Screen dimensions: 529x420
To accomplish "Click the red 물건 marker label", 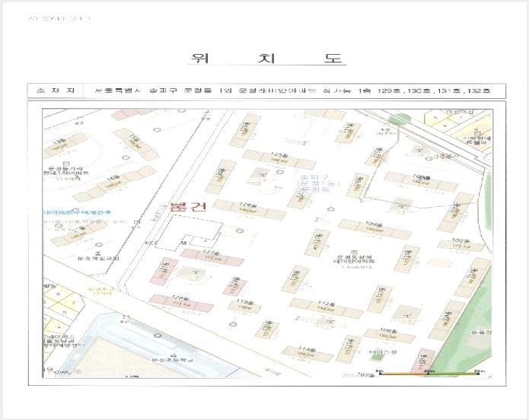I will [x=188, y=206].
